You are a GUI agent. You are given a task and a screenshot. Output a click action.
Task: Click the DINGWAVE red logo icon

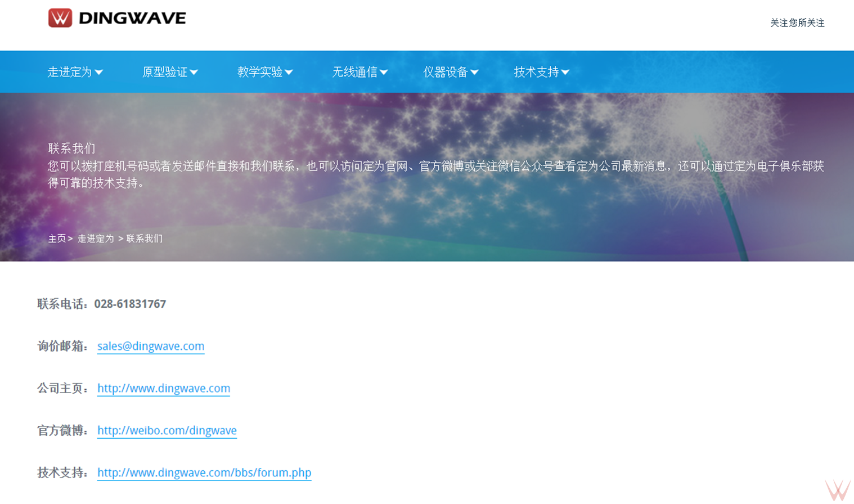pyautogui.click(x=60, y=18)
